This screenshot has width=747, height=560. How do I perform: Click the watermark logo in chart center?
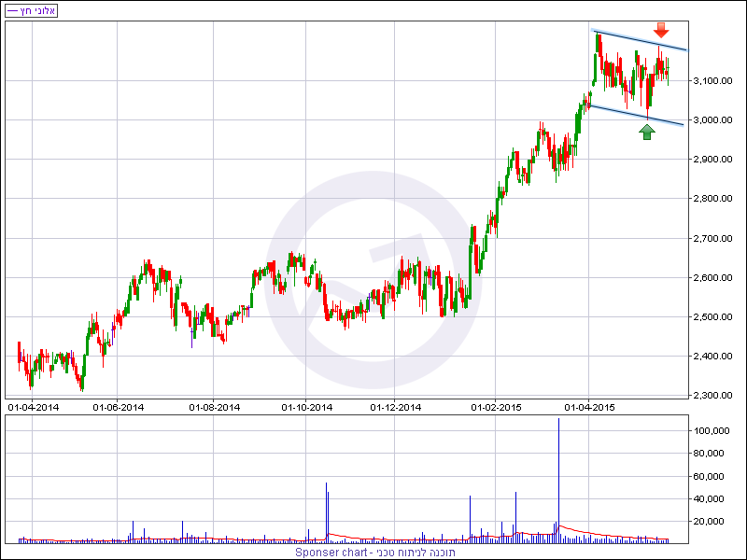371,295
